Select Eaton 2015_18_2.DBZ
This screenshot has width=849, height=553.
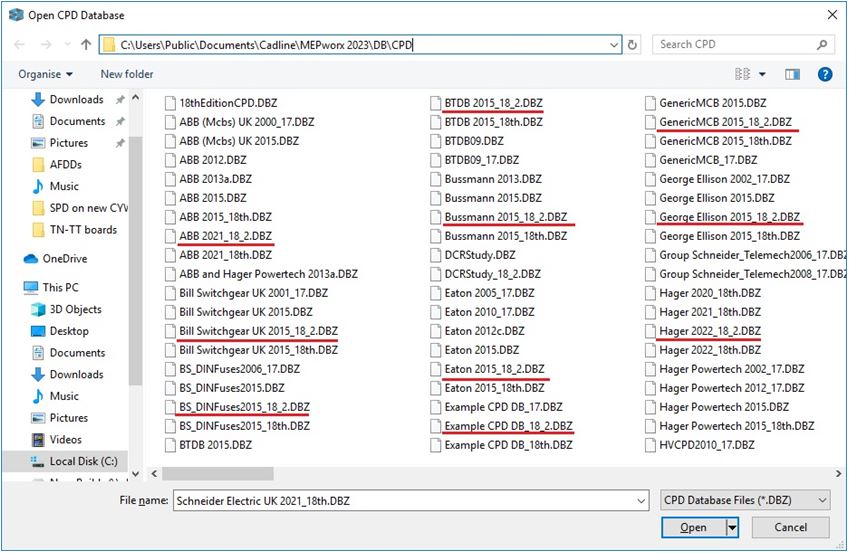pyautogui.click(x=494, y=369)
